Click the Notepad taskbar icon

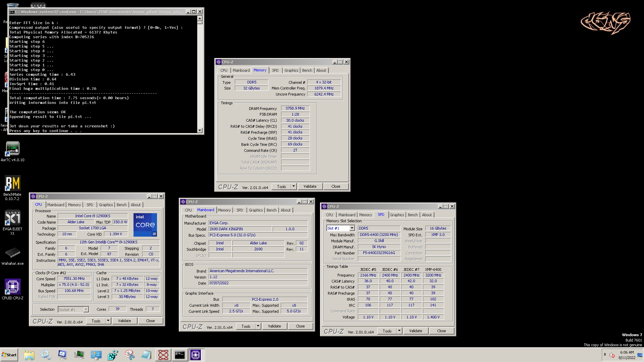(146, 355)
